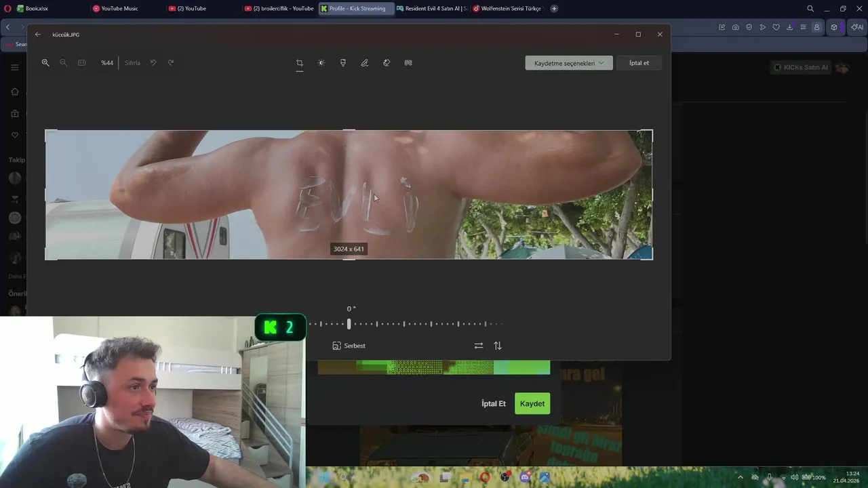This screenshot has width=868, height=488.
Task: Switch to Wolfenstein Serisi Türkçe tab
Action: pos(509,9)
